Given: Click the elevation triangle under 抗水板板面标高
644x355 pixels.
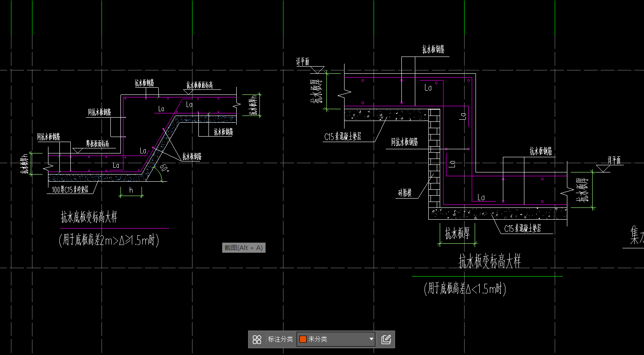Looking at the screenshot, I should pos(188,91).
